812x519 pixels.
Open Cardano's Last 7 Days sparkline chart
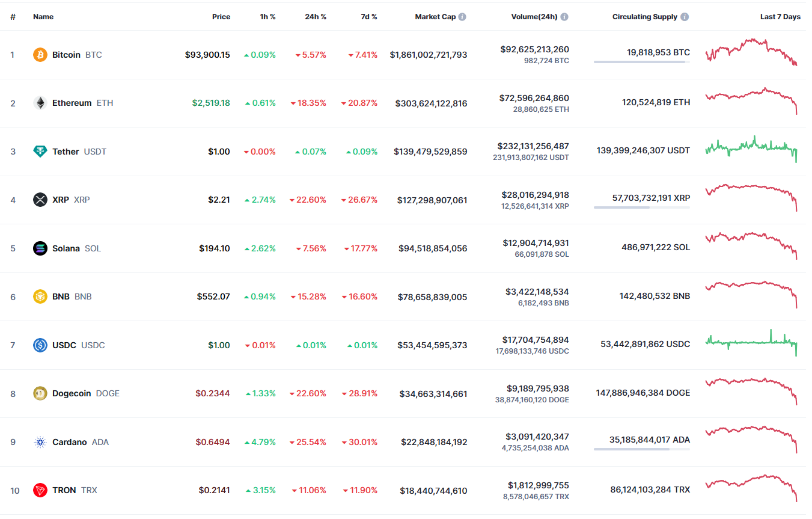tap(751, 440)
